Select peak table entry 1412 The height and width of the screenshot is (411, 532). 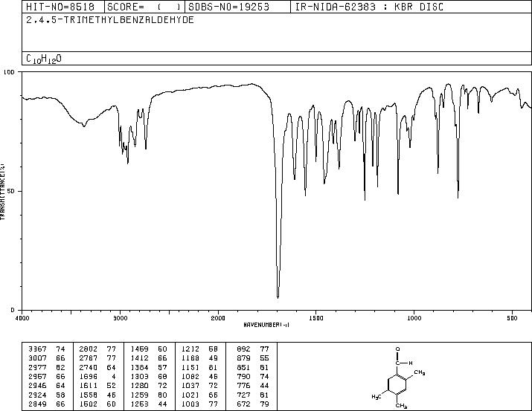[139, 358]
